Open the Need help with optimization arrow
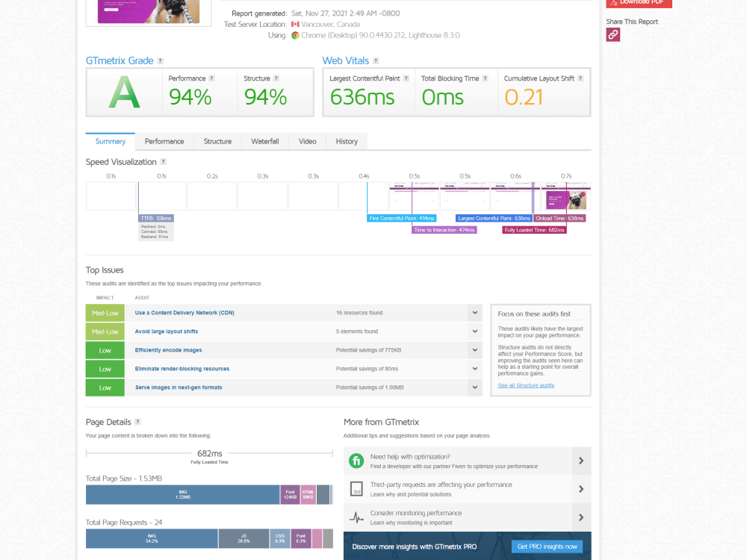Screen dimensions: 747x560 pos(581,461)
